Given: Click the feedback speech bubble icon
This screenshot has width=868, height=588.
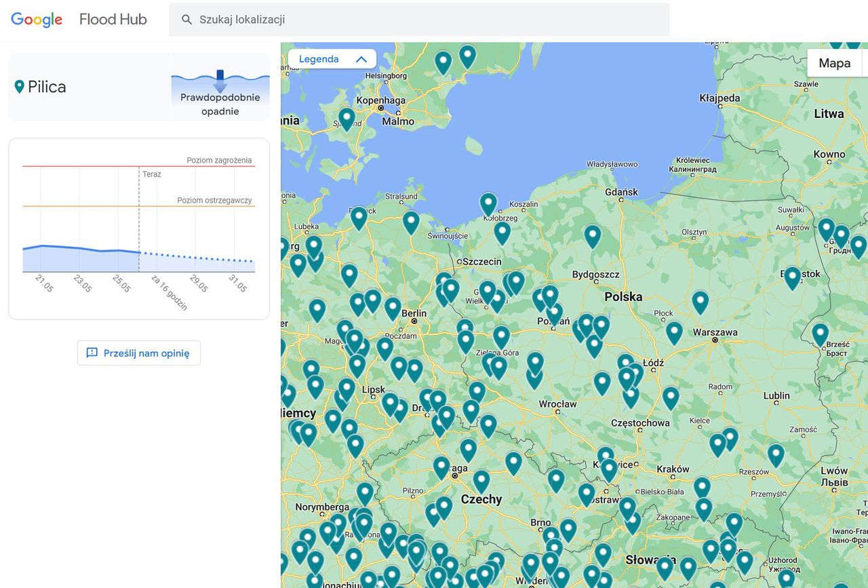Looking at the screenshot, I should [x=92, y=353].
